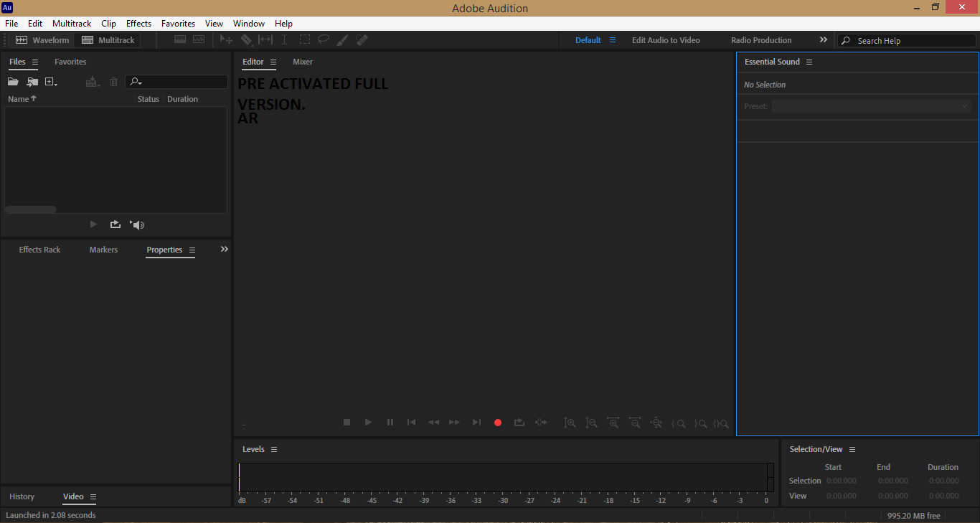This screenshot has width=980, height=523.
Task: Click the Pause transport button
Action: coord(390,423)
